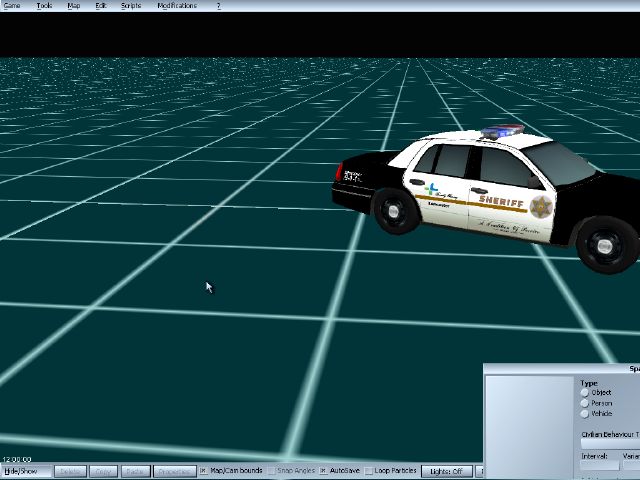Open the Modifications menu

tap(177, 6)
